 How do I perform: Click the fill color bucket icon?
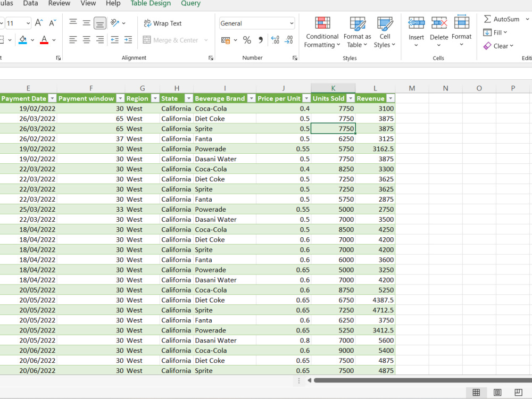(23, 40)
